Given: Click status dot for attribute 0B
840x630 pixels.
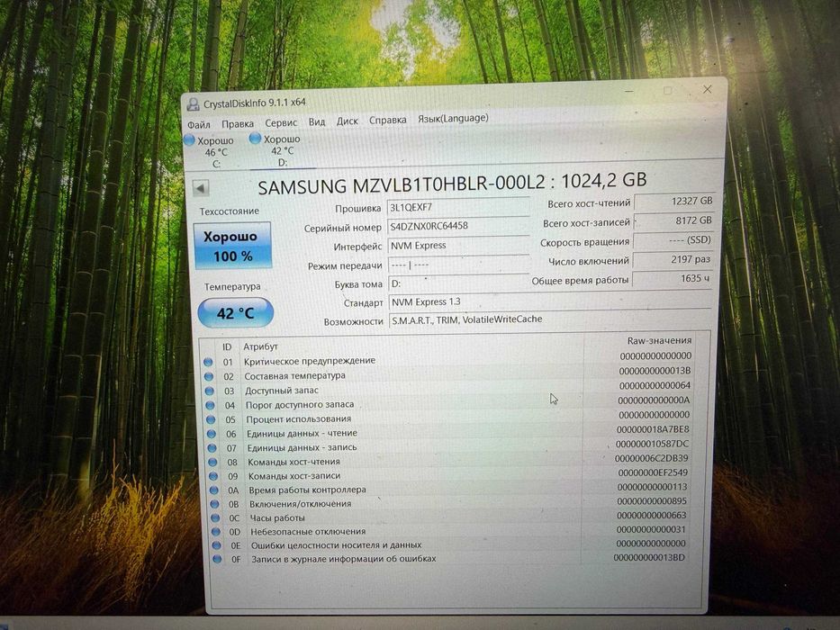Looking at the screenshot, I should coord(214,504).
